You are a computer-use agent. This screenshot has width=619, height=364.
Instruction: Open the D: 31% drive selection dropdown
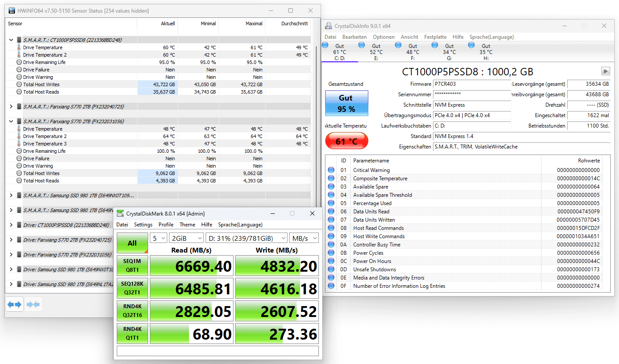(247, 238)
